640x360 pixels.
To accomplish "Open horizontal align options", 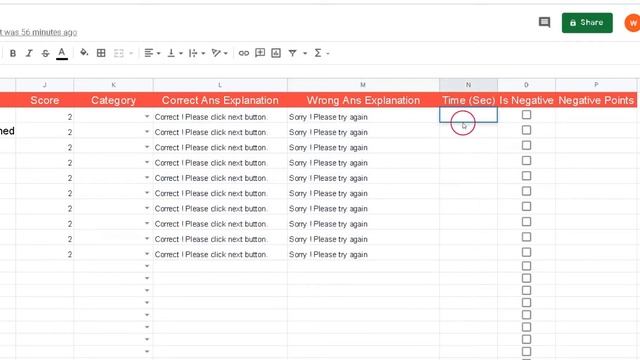I will coord(149,53).
